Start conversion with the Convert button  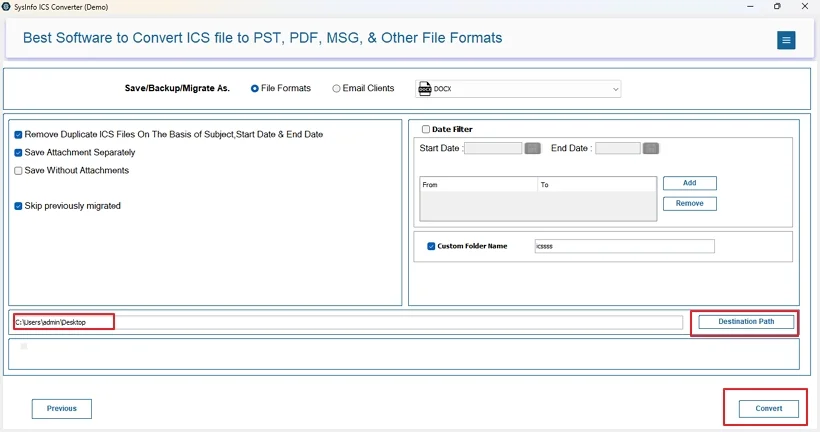tap(769, 408)
